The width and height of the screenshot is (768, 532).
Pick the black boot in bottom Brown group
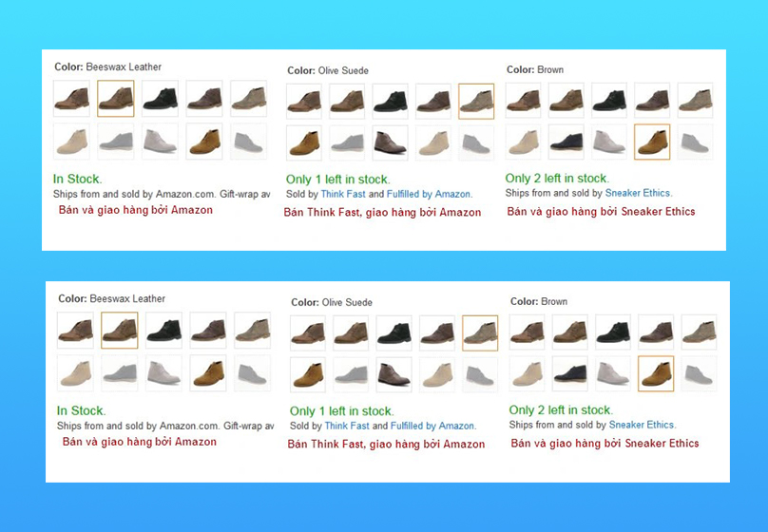coord(613,332)
